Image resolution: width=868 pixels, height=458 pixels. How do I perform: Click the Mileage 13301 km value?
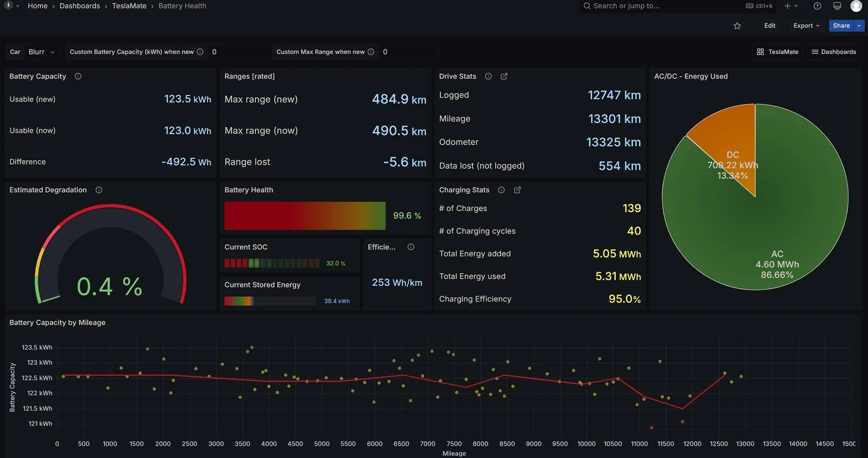pyautogui.click(x=614, y=119)
